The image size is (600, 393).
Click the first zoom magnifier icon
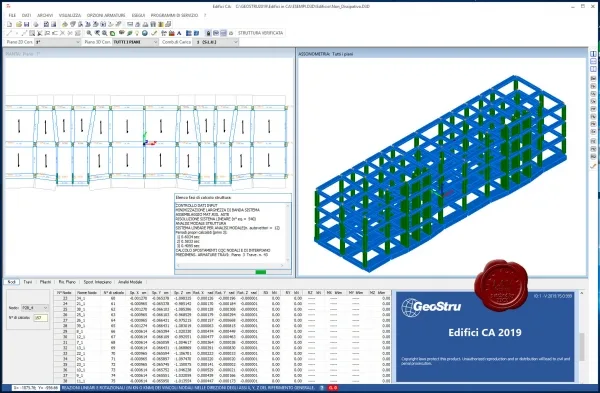pyautogui.click(x=89, y=33)
